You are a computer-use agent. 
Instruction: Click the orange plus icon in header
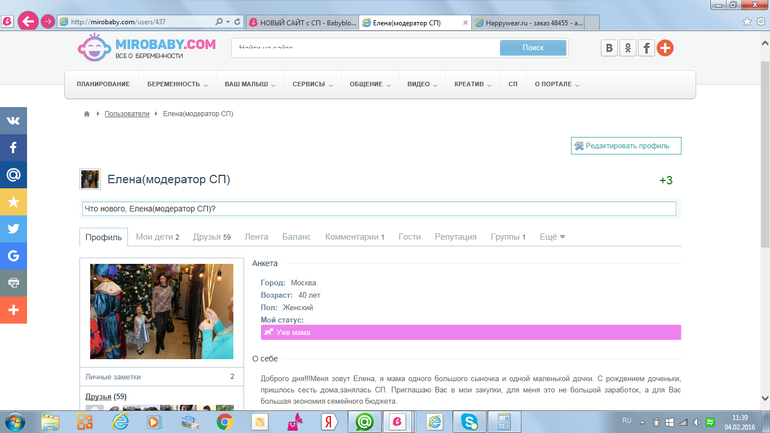pyautogui.click(x=665, y=48)
